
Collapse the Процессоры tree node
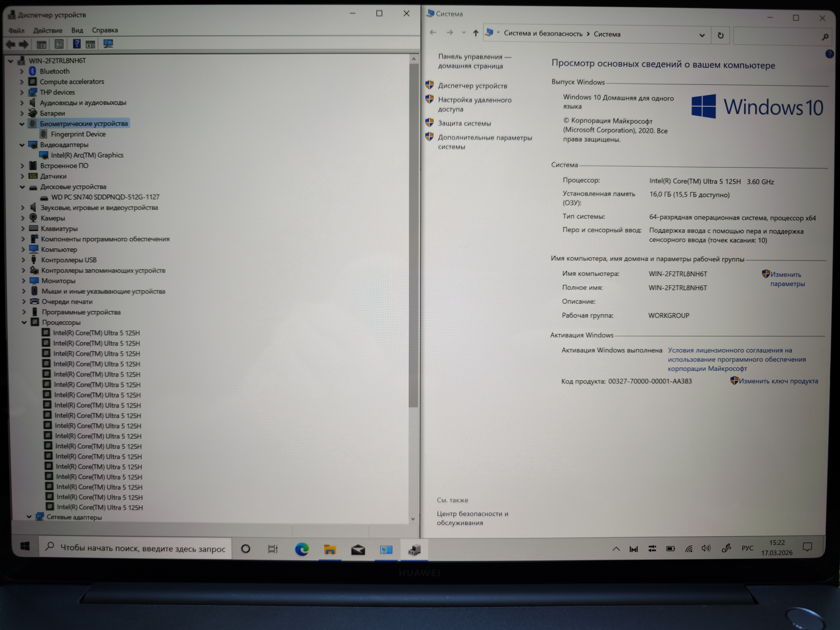(24, 322)
